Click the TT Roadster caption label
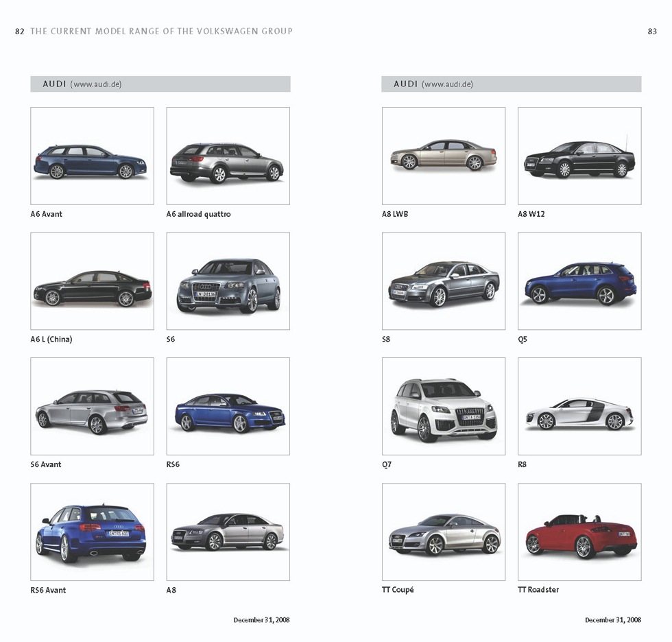The width and height of the screenshot is (672, 642). (x=538, y=590)
